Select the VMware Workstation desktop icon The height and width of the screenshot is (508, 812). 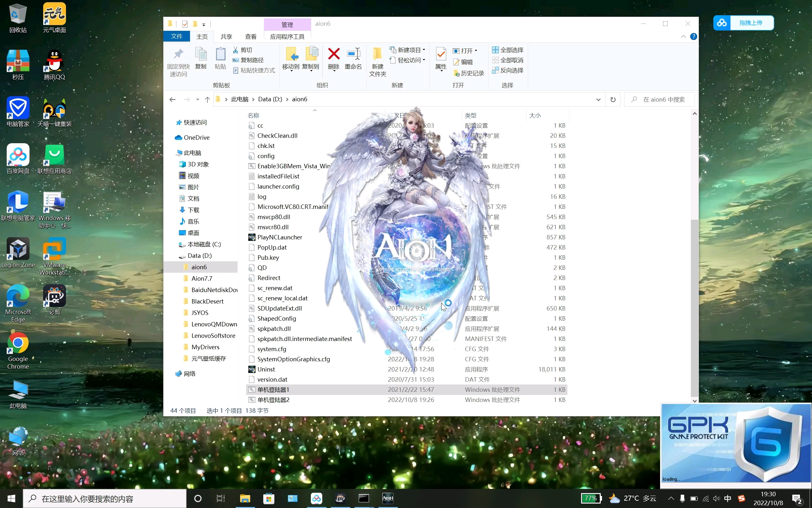click(54, 257)
